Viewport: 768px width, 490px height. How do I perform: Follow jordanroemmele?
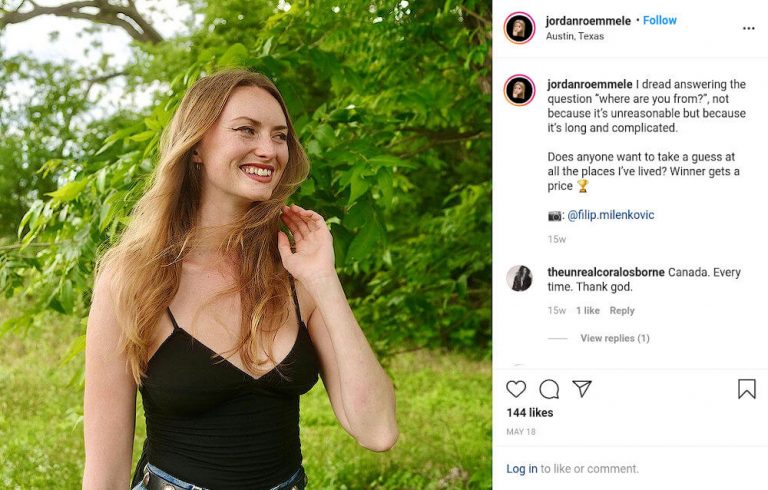click(660, 20)
